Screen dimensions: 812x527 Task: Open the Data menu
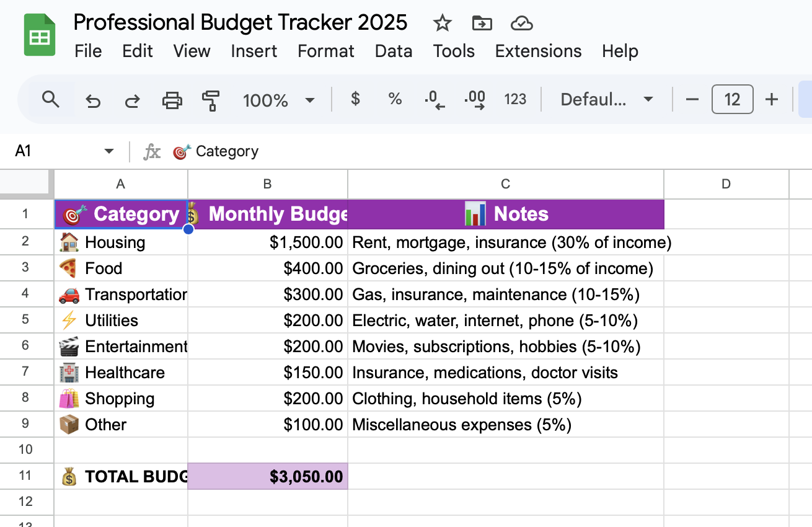[394, 51]
